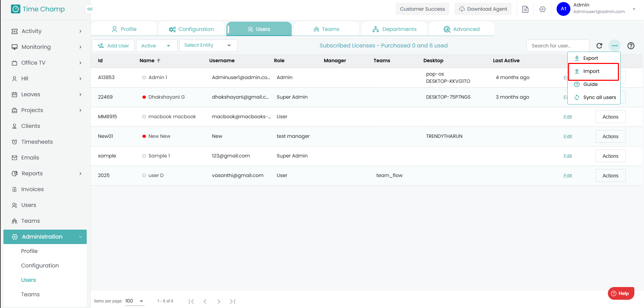
Task: Click the Download Agent button
Action: coord(483,9)
